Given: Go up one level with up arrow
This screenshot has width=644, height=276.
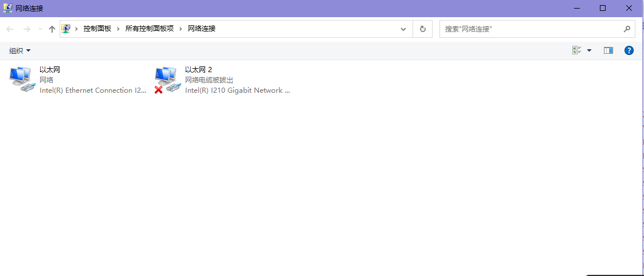Looking at the screenshot, I should pos(52,29).
